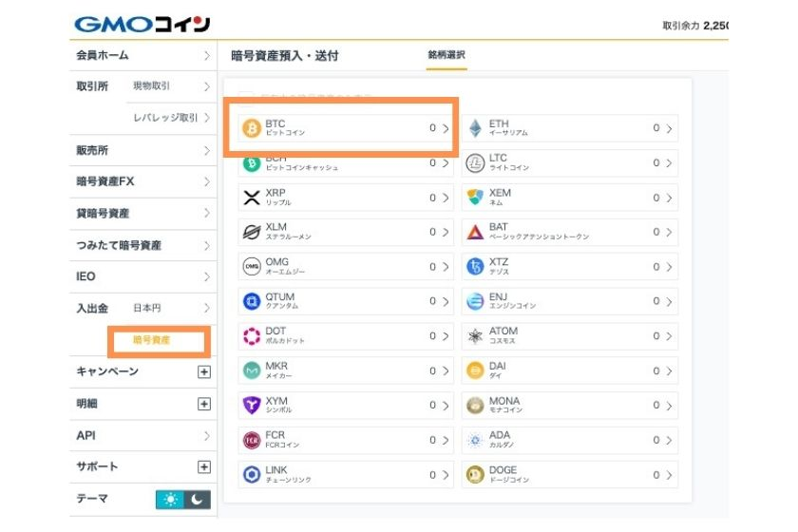Screen dimensions: 798x532
Task: Click the LINK Chainlink icon
Action: coord(252,474)
